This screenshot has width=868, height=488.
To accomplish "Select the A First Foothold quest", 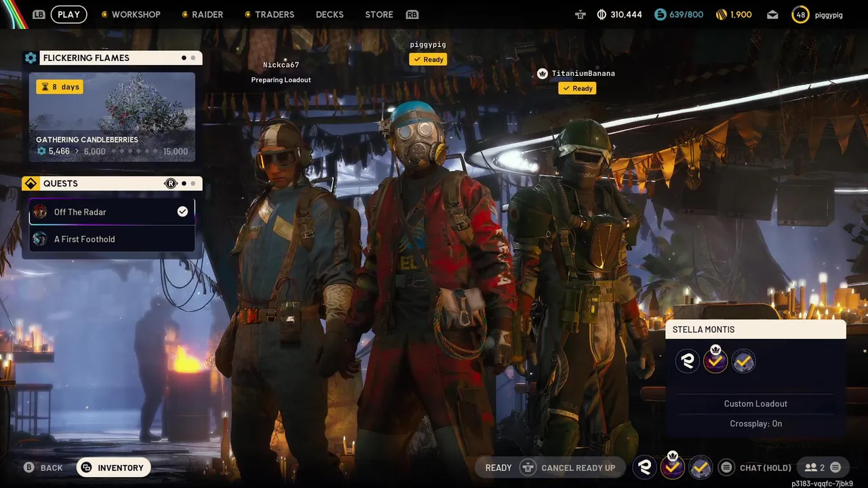I will point(112,239).
